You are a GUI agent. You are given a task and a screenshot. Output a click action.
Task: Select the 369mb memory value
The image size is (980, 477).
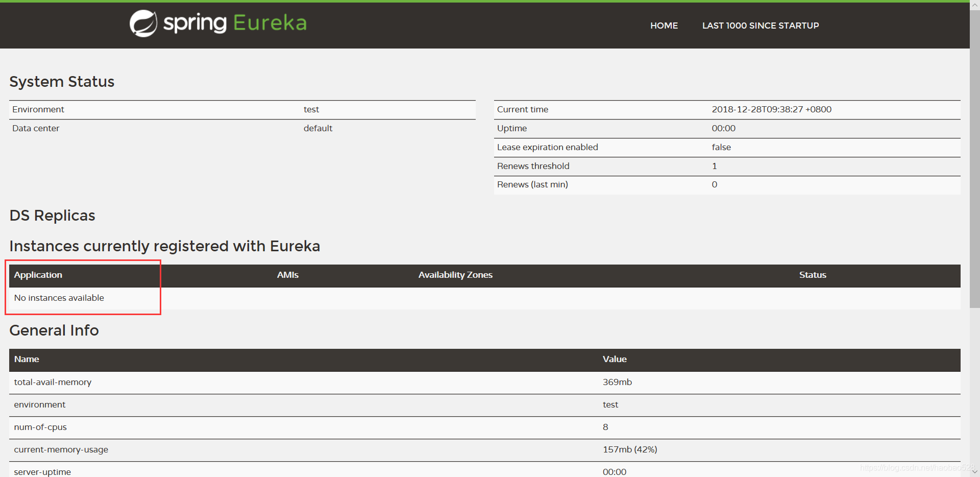[617, 382]
